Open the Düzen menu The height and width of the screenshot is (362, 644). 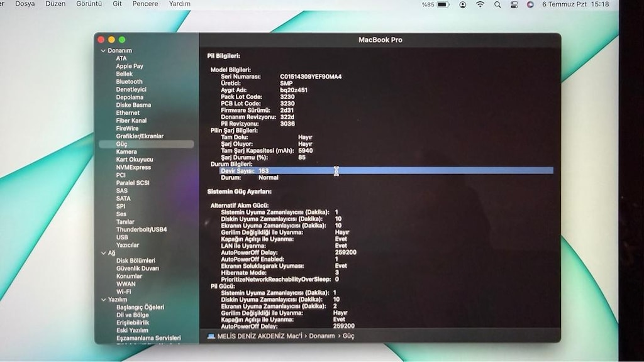tap(55, 4)
